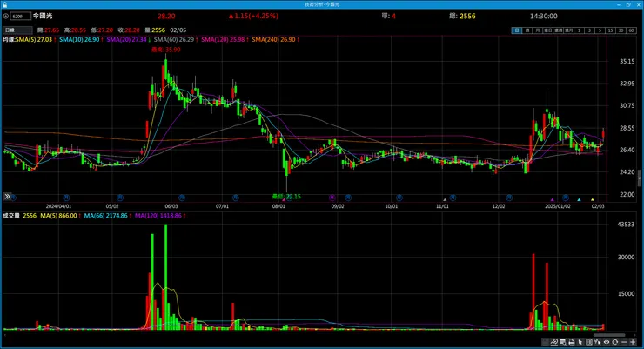Image resolution: width=644 pixels, height=349 pixels.
Task: Click the stock code input field 6209
Action: click(x=20, y=16)
